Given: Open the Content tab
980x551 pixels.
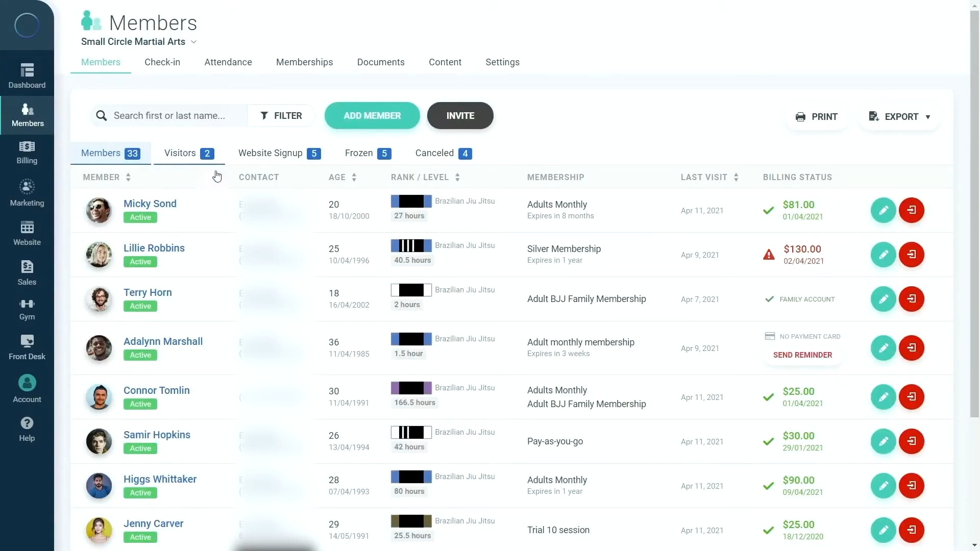Looking at the screenshot, I should pyautogui.click(x=445, y=62).
